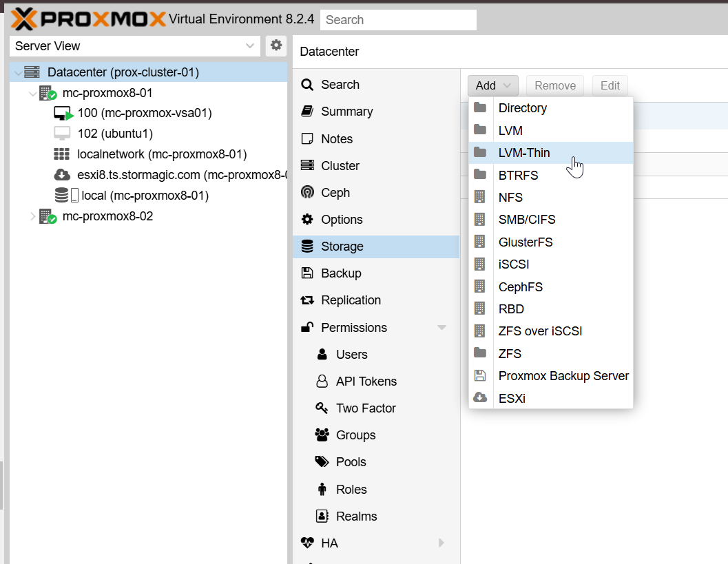The height and width of the screenshot is (564, 728).
Task: Collapse the Datacenter tree node
Action: tap(18, 72)
